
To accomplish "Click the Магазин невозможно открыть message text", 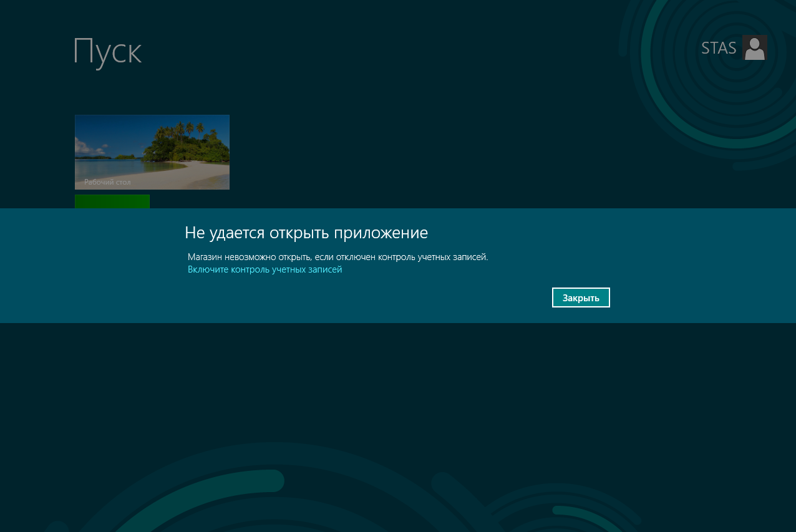I will point(337,256).
